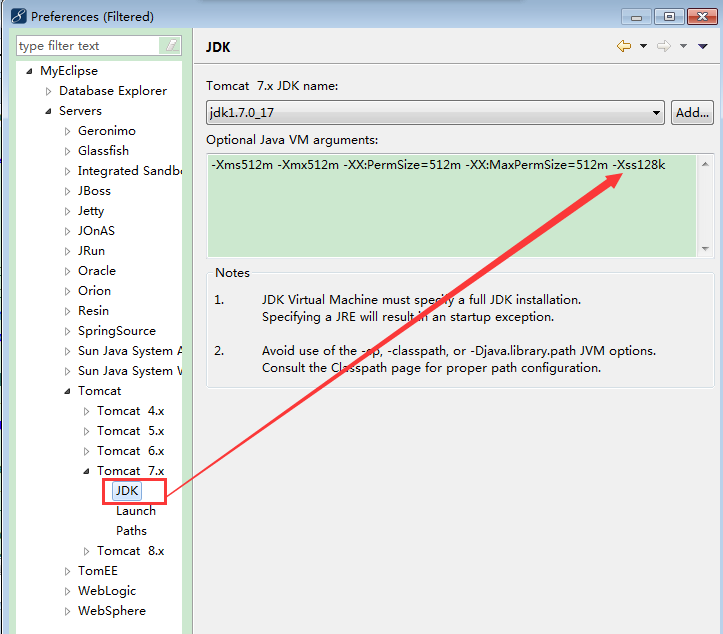
Task: Open the Tomcat 7.x JDK name combo box
Action: pos(435,113)
